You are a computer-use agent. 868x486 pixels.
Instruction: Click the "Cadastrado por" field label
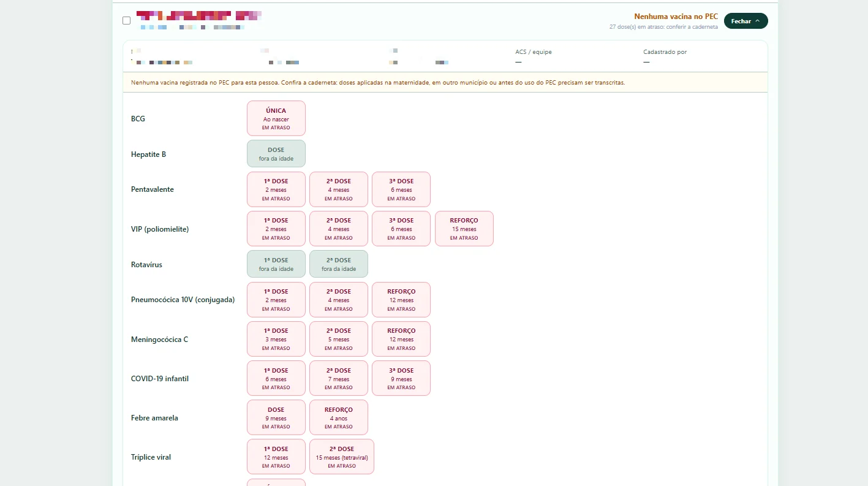(665, 52)
